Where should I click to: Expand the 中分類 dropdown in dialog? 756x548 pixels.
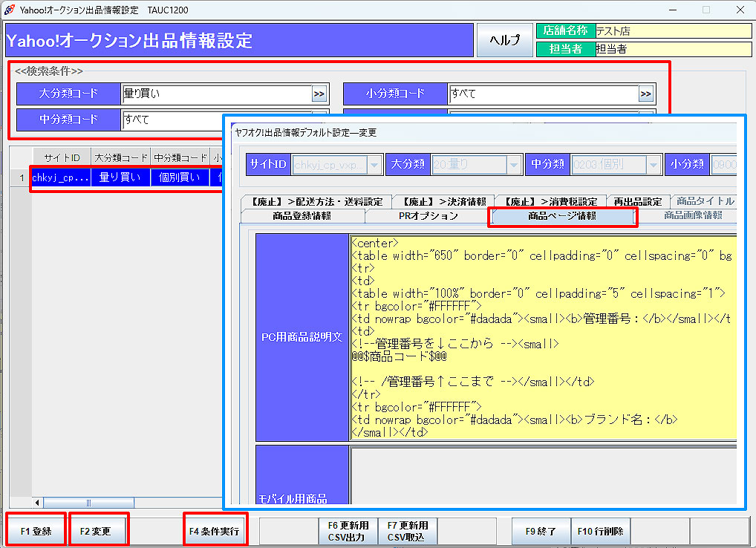(x=654, y=164)
